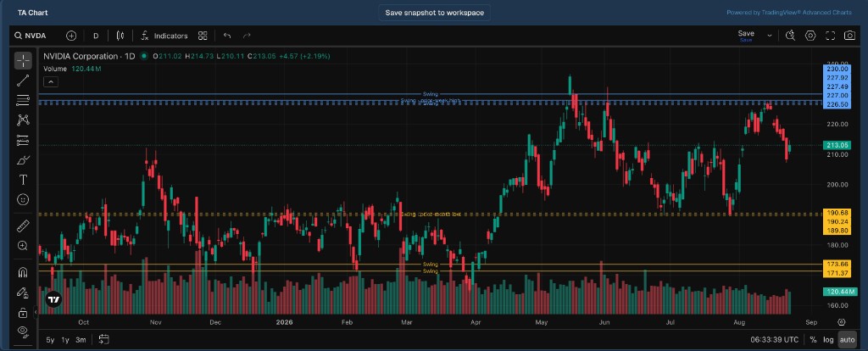Screen dimensions: 868x351
Task: Toggle log scale mode
Action: point(828,339)
